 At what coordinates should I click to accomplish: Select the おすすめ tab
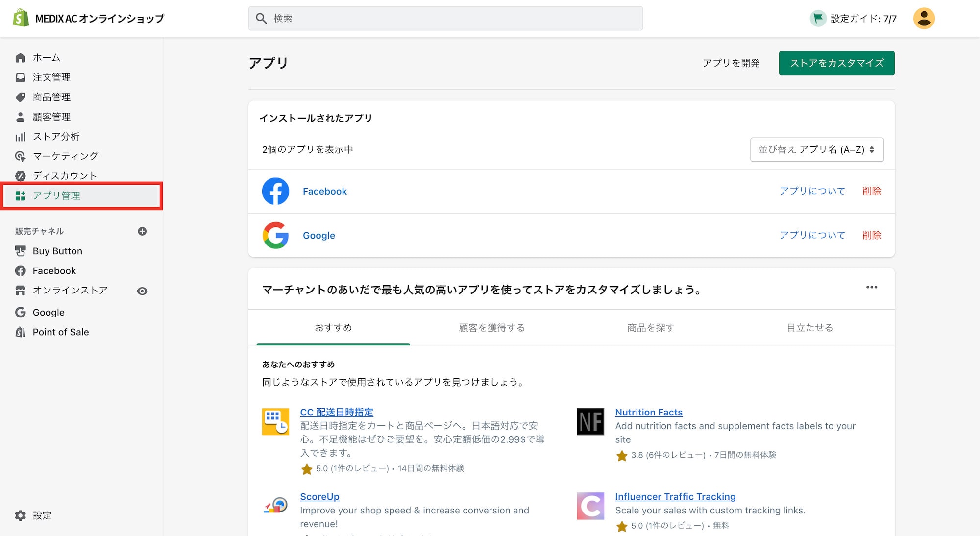click(x=333, y=327)
